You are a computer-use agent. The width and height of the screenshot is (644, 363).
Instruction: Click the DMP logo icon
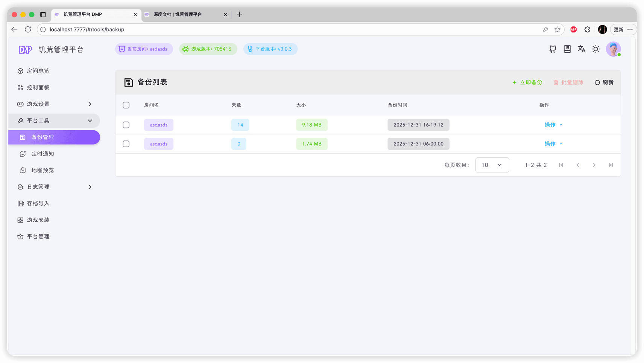[25, 50]
